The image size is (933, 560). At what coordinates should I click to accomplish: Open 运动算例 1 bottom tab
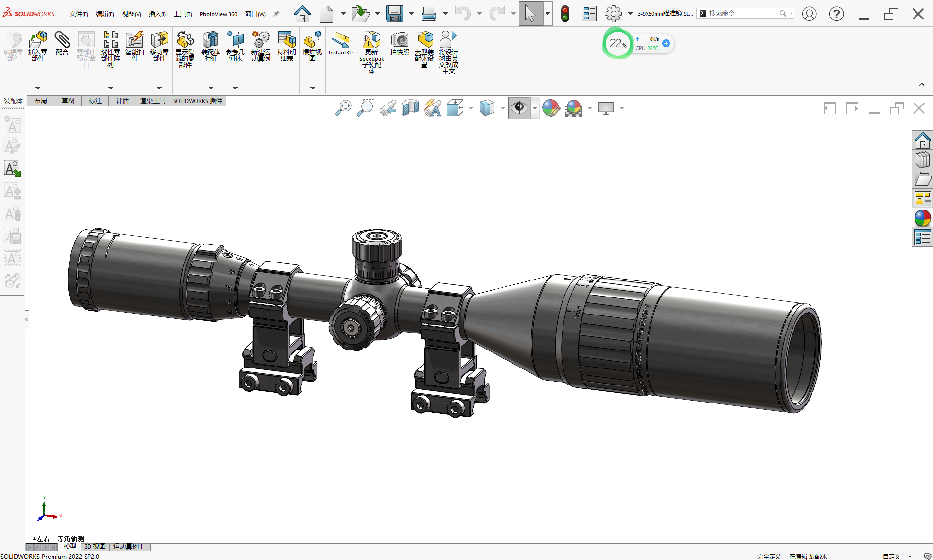pyautogui.click(x=128, y=547)
